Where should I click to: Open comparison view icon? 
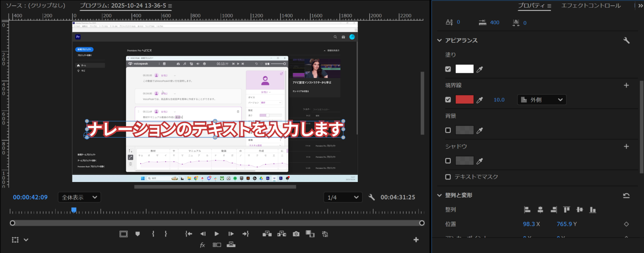(310, 234)
